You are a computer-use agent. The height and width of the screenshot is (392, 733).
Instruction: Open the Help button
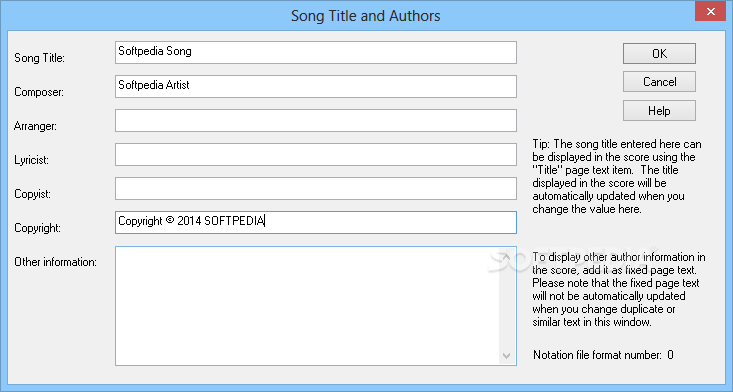(659, 111)
